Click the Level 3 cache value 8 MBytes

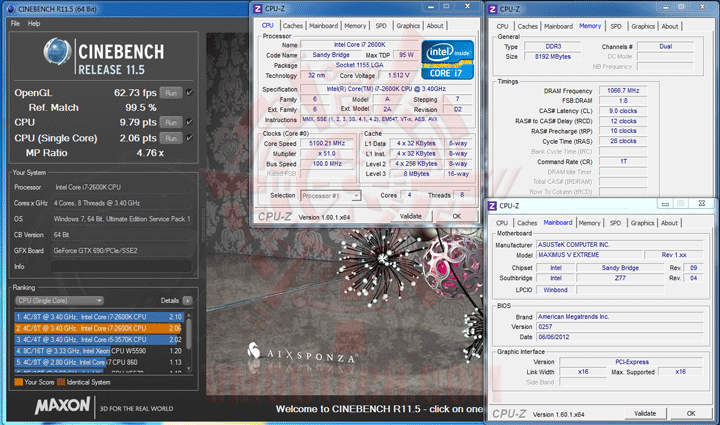[x=416, y=173]
